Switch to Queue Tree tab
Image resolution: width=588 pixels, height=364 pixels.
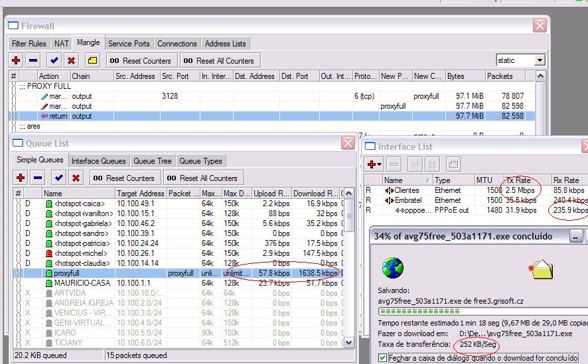152,161
